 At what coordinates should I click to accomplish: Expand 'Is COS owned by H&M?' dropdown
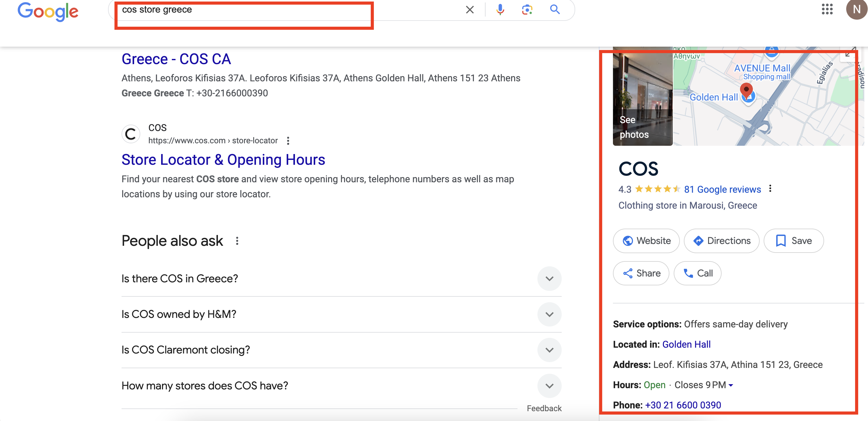click(x=548, y=314)
